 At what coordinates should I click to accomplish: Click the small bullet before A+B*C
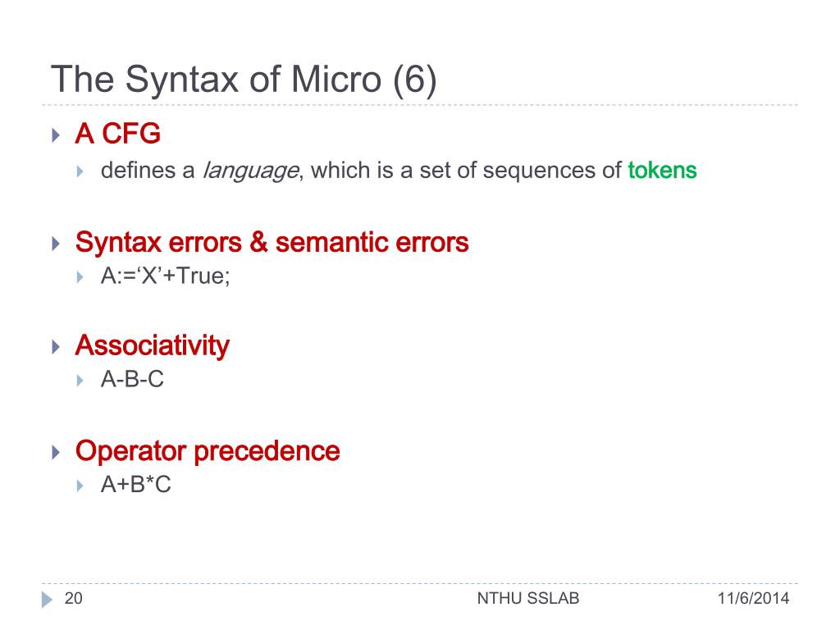(80, 486)
